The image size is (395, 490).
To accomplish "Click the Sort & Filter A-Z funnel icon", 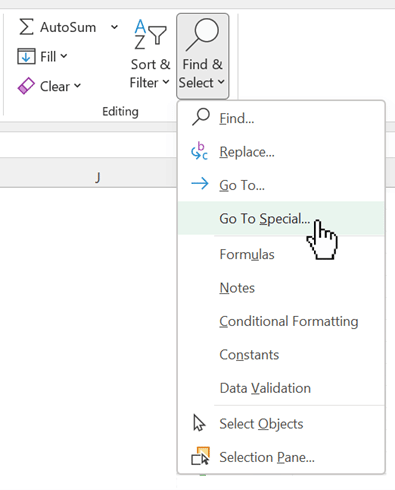I will (150, 35).
